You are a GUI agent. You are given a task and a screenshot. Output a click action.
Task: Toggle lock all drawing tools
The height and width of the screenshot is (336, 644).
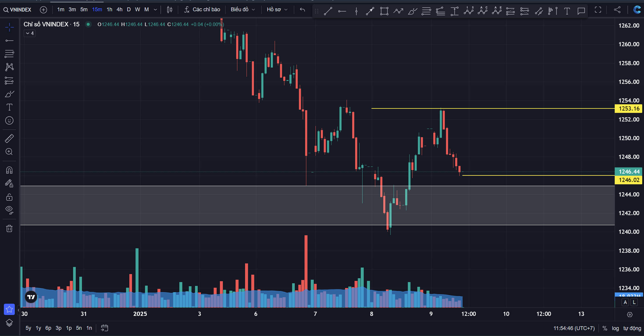[9, 197]
